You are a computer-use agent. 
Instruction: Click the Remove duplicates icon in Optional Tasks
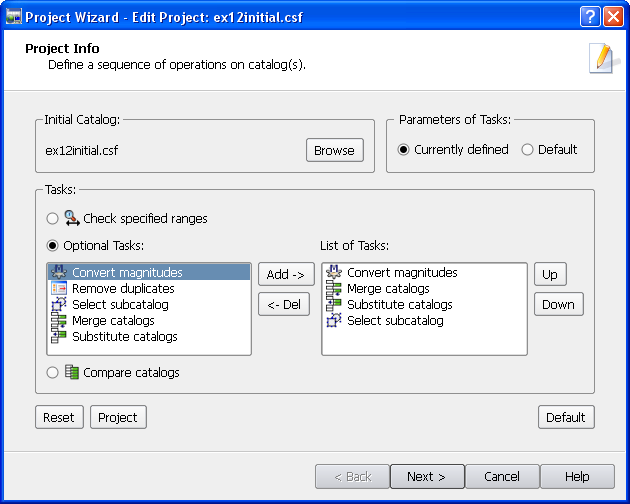coord(59,288)
